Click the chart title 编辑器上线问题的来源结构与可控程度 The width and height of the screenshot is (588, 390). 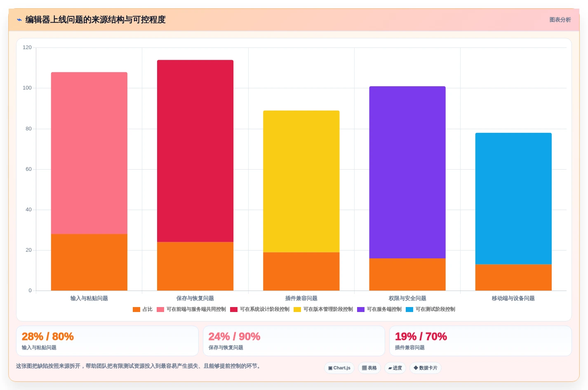[x=95, y=20]
